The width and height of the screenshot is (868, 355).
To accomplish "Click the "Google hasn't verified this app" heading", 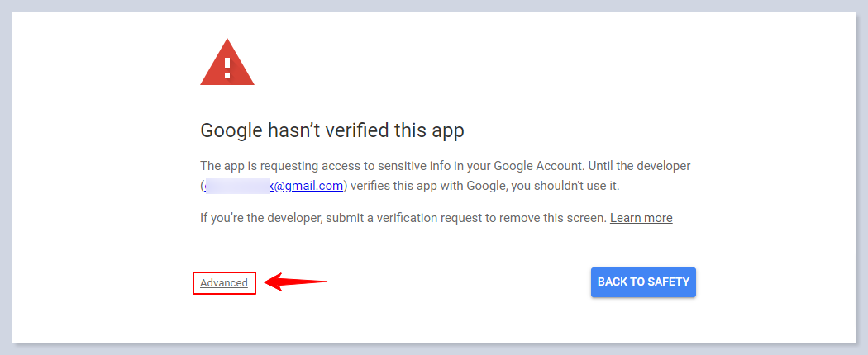I will click(x=332, y=130).
